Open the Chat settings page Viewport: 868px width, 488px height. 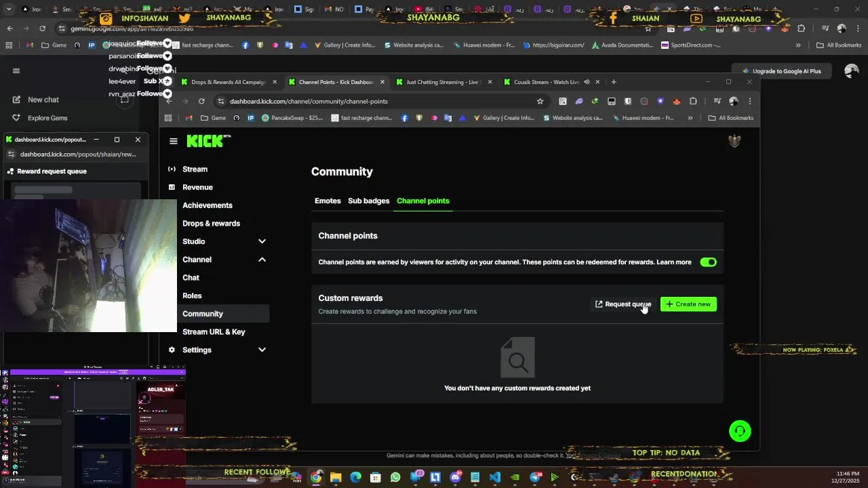(x=191, y=278)
